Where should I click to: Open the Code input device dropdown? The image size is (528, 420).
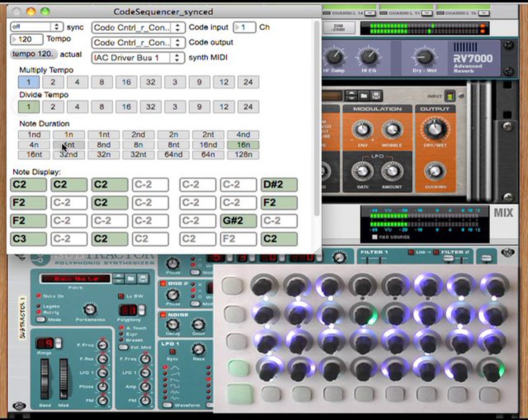point(138,28)
